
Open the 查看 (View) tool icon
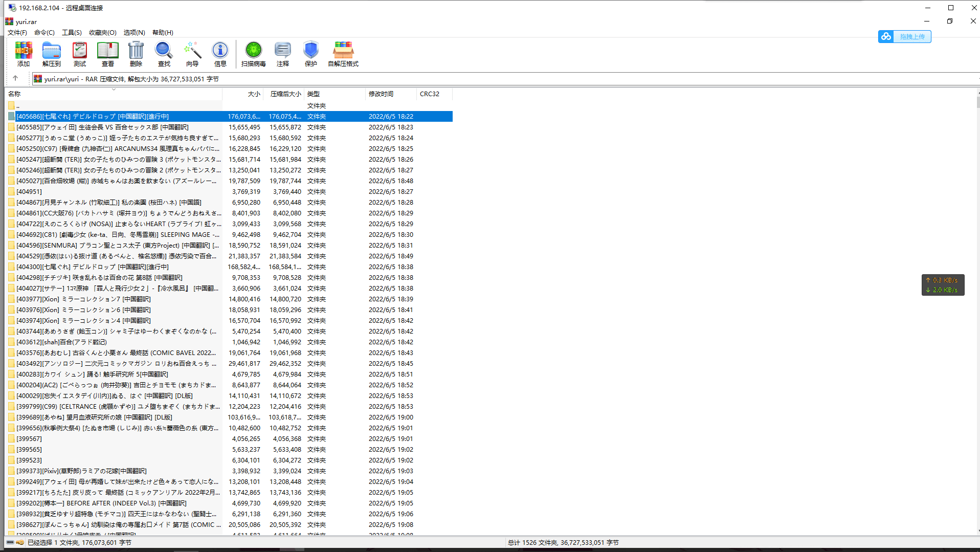click(x=107, y=54)
